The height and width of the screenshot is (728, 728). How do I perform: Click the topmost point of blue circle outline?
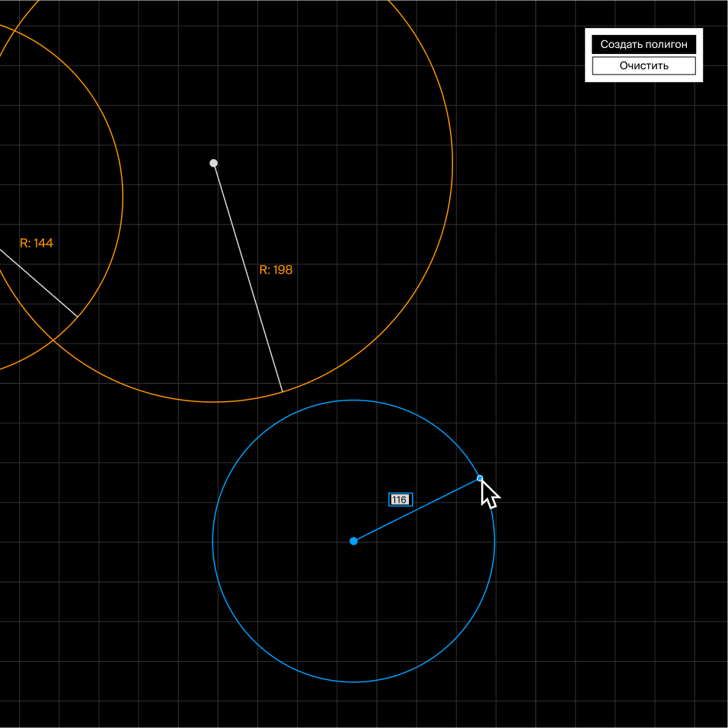(353, 400)
